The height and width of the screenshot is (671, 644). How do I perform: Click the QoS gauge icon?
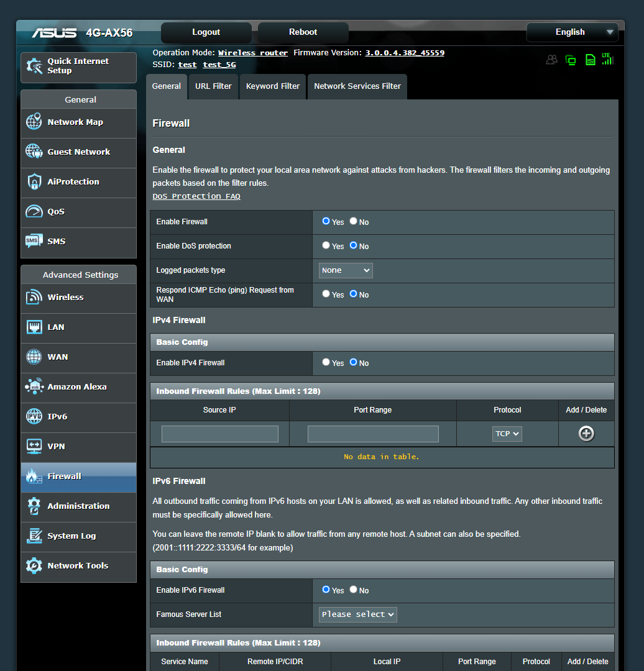[34, 211]
